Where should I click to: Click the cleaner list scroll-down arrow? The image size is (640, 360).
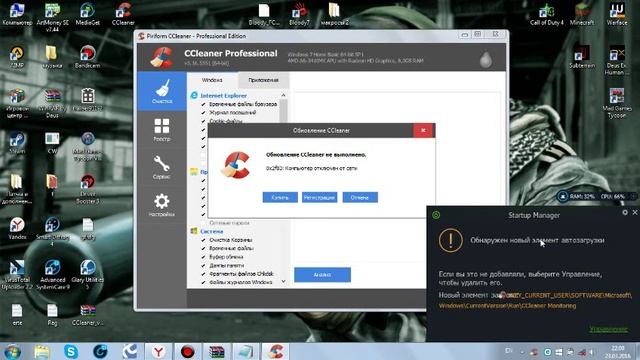pyautogui.click(x=283, y=282)
